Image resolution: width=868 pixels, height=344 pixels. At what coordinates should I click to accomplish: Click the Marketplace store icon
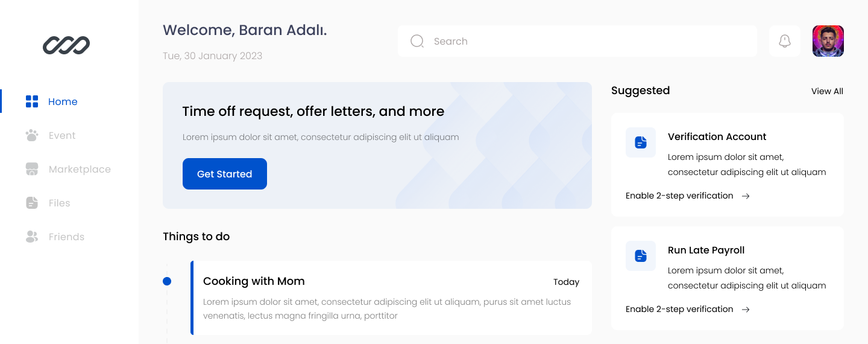(x=32, y=169)
